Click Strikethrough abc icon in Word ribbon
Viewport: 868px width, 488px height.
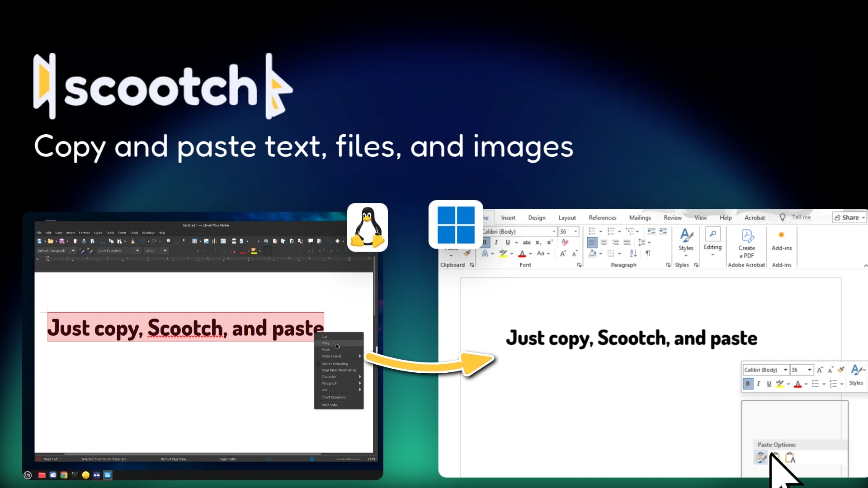[527, 242]
